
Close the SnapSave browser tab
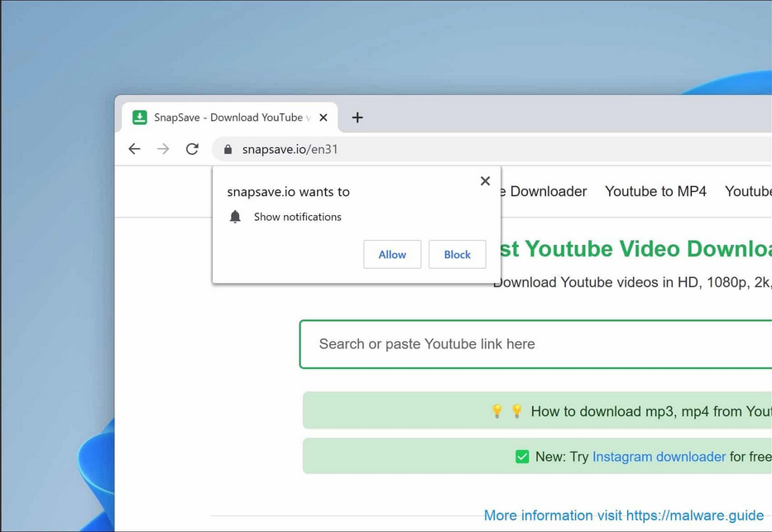(324, 117)
